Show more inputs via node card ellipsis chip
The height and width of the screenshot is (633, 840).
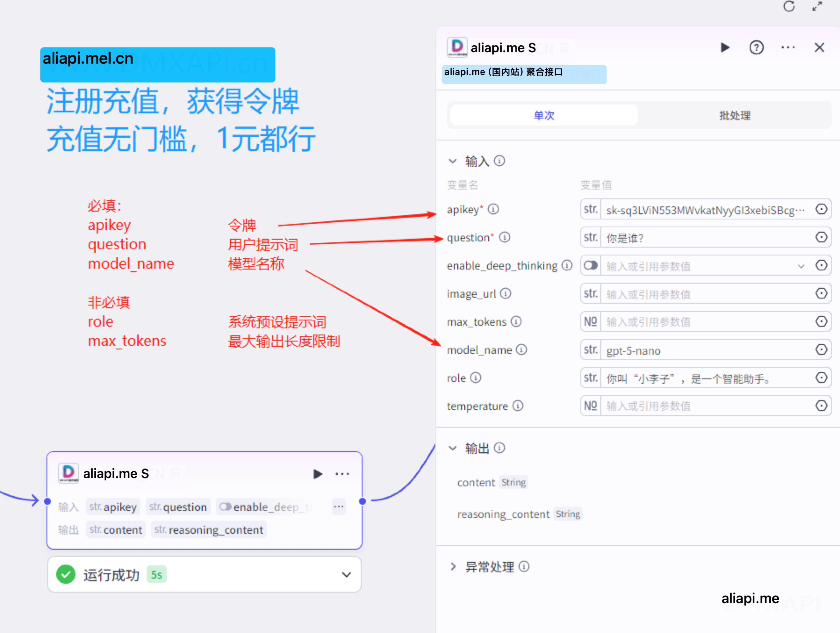click(x=338, y=507)
